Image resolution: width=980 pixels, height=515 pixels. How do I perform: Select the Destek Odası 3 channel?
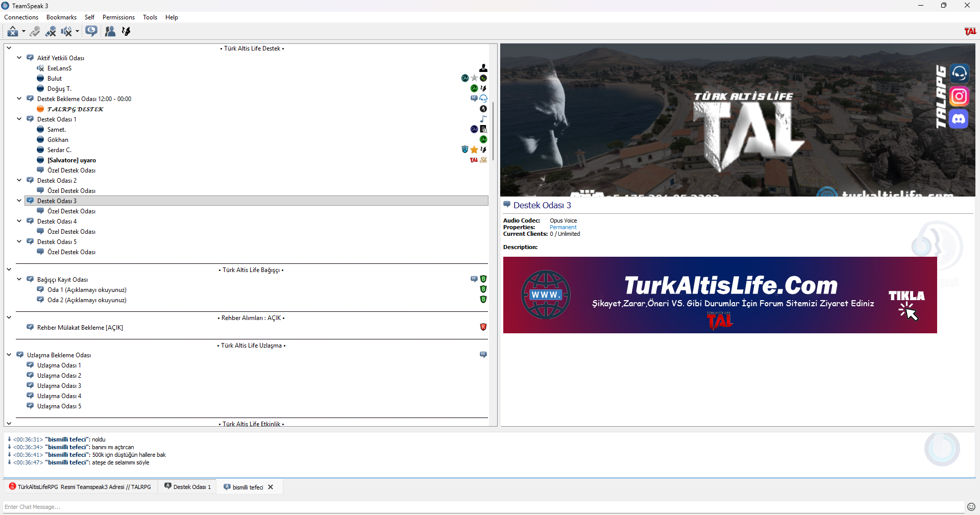257,201
